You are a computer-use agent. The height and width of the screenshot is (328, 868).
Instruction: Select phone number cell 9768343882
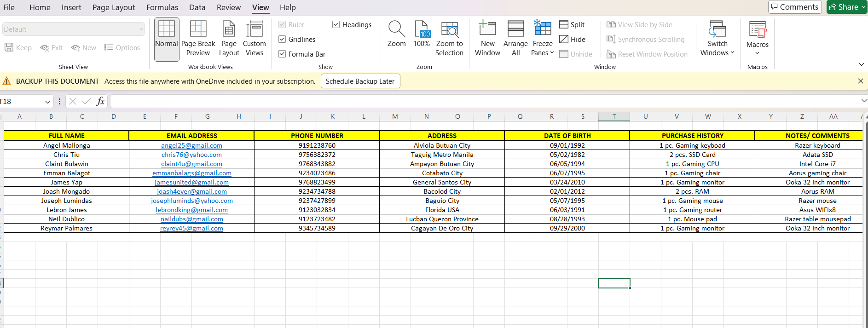[317, 164]
